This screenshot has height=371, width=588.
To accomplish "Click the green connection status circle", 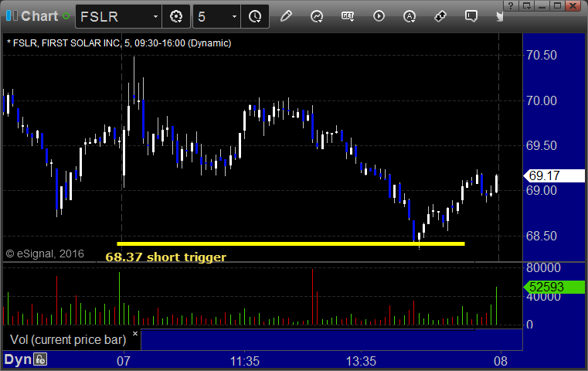I will (x=66, y=16).
